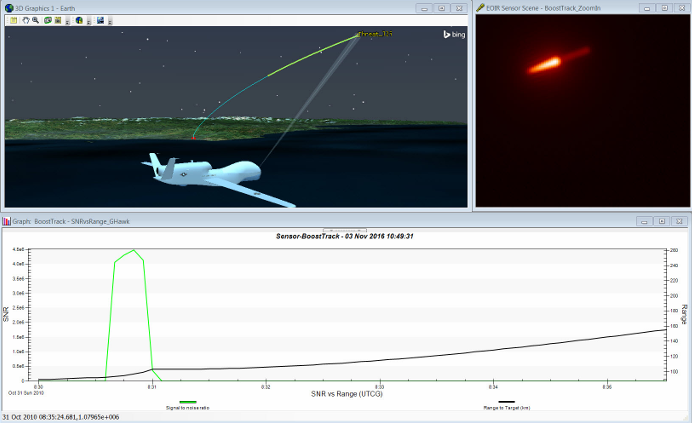Click the blue scene picture toolbar icon
The width and height of the screenshot is (692, 423).
[100, 20]
